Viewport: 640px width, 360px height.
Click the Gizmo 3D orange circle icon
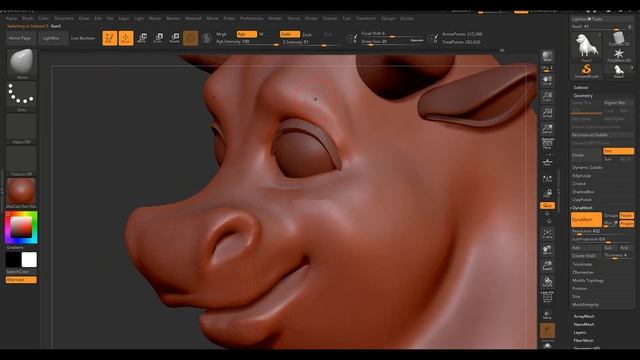[x=191, y=38]
